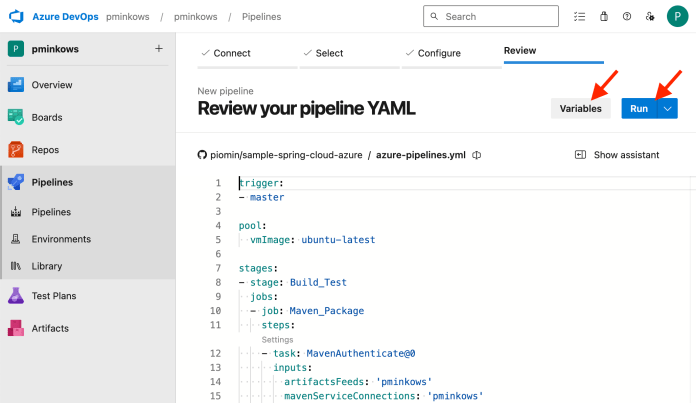Viewport: 696px width, 403px height.
Task: Click the azure-pipelines.yml file name
Action: pos(421,155)
